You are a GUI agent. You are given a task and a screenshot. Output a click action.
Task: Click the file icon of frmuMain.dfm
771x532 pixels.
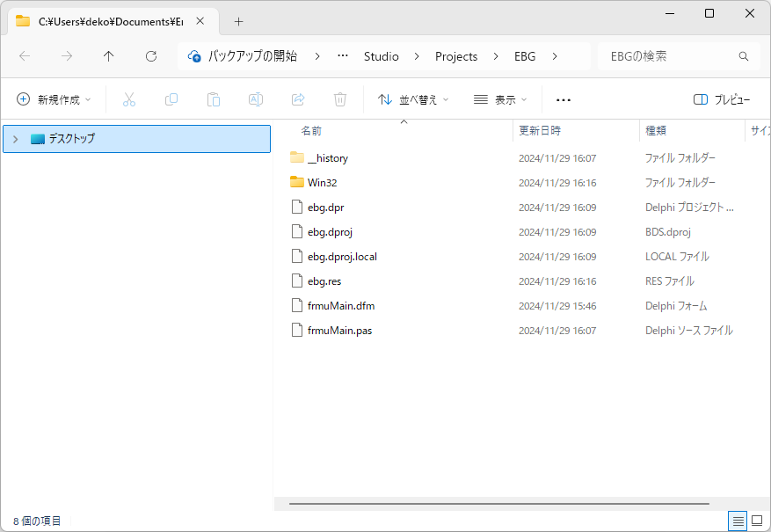tap(296, 305)
